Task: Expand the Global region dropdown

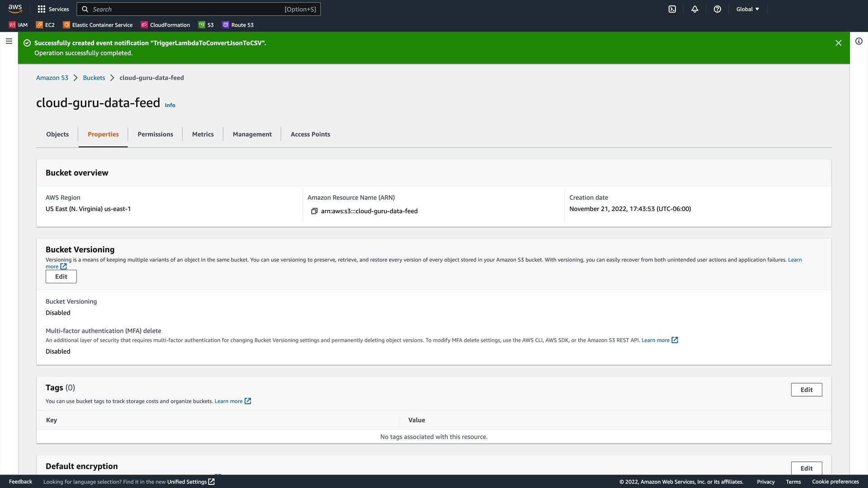Action: pyautogui.click(x=747, y=9)
